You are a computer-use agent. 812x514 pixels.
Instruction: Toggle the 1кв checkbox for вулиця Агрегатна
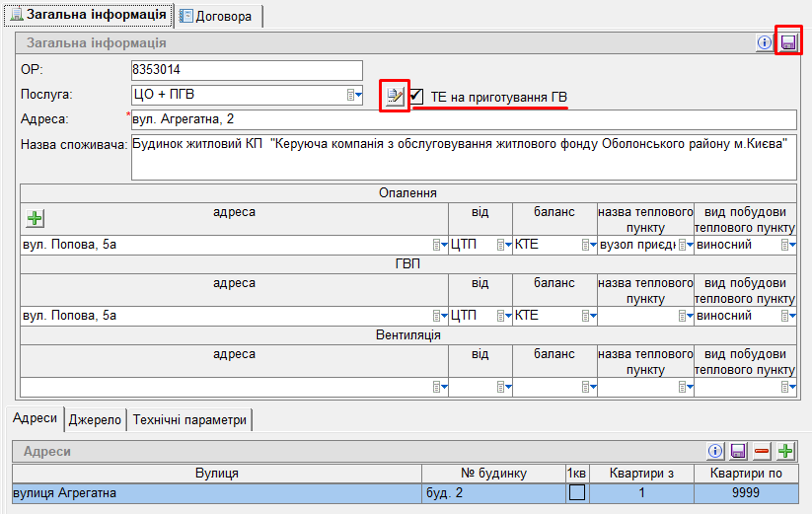[x=575, y=491]
